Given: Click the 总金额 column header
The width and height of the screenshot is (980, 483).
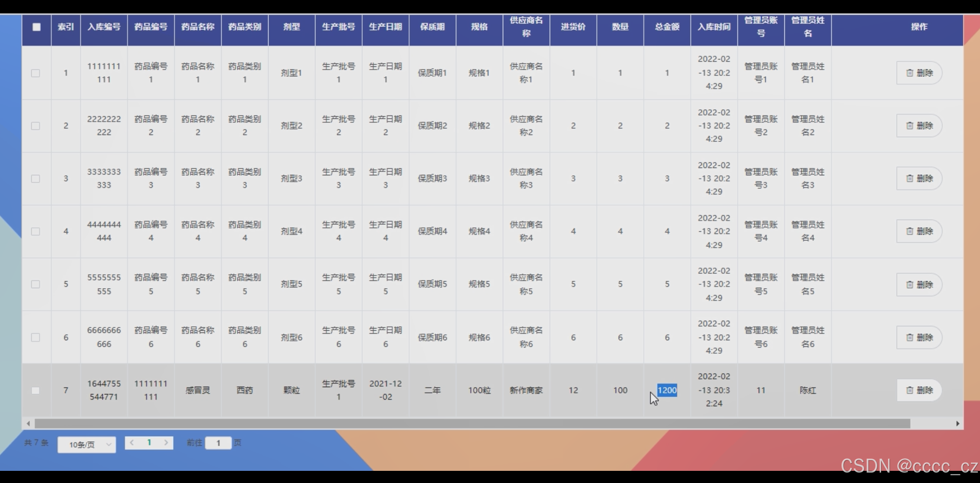Looking at the screenshot, I should tap(667, 27).
